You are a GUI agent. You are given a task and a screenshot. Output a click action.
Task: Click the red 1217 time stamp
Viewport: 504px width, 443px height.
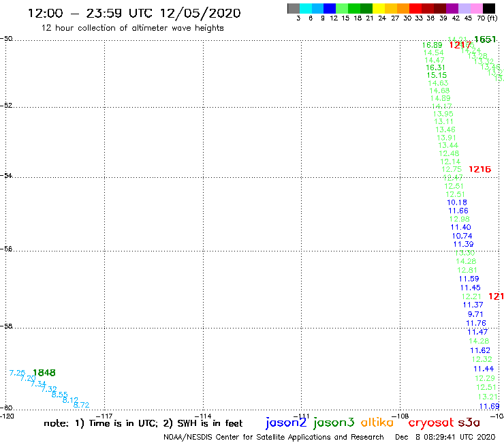[460, 45]
